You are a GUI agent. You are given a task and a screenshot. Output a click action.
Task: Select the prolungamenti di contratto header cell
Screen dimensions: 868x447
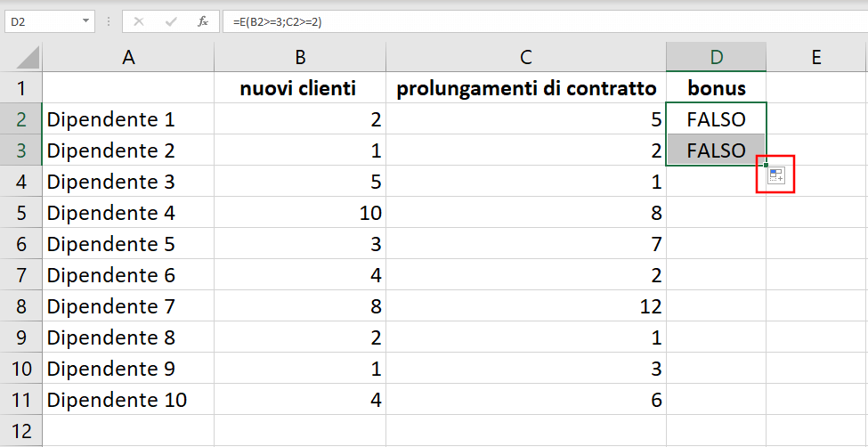[526, 87]
